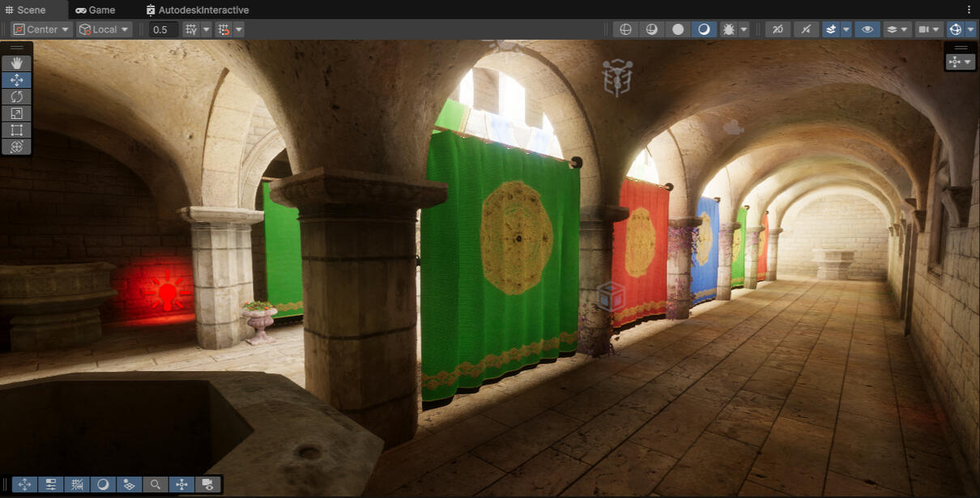
Task: Select the Rect transform tool
Action: pyautogui.click(x=16, y=130)
